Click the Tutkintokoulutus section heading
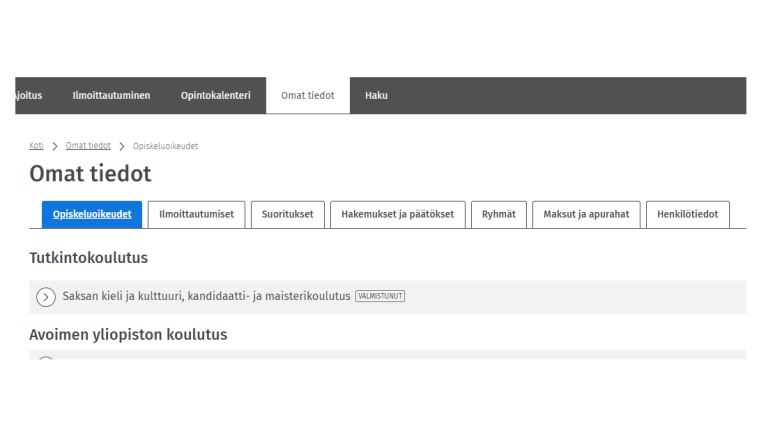 [x=89, y=258]
